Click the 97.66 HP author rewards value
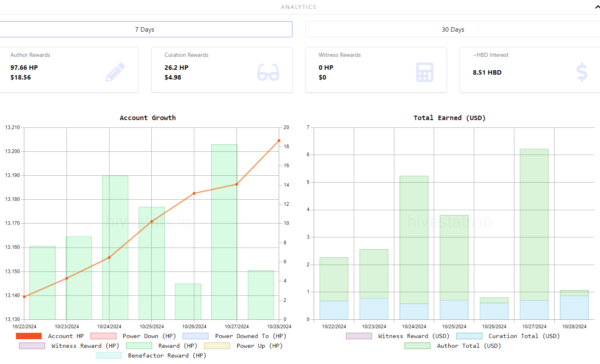Screen dimensions: 600x364 (x=24, y=67)
